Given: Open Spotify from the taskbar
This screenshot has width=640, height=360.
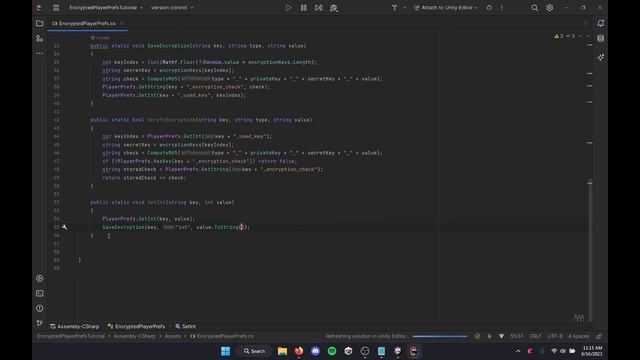Looking at the screenshot, I should (332, 351).
